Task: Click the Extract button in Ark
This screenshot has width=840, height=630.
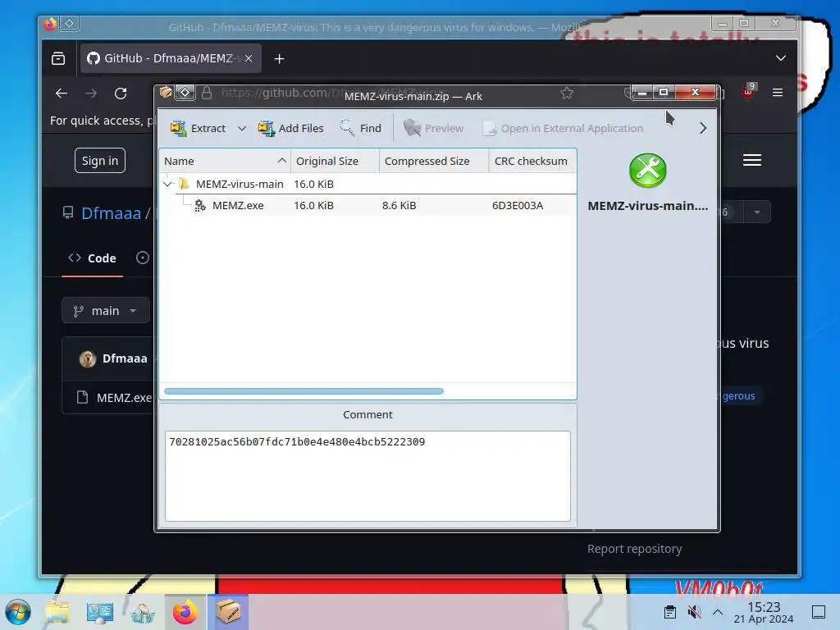Action: click(198, 128)
